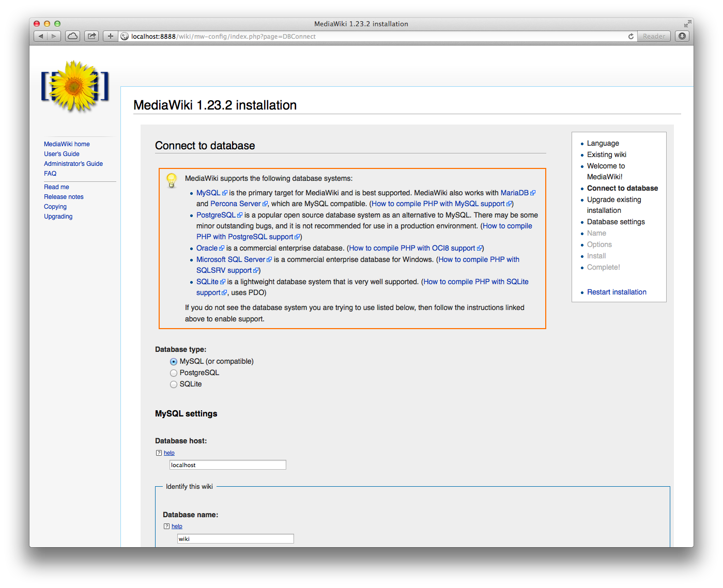Image resolution: width=723 pixels, height=588 pixels.
Task: Click the Restart installation link
Action: click(617, 292)
